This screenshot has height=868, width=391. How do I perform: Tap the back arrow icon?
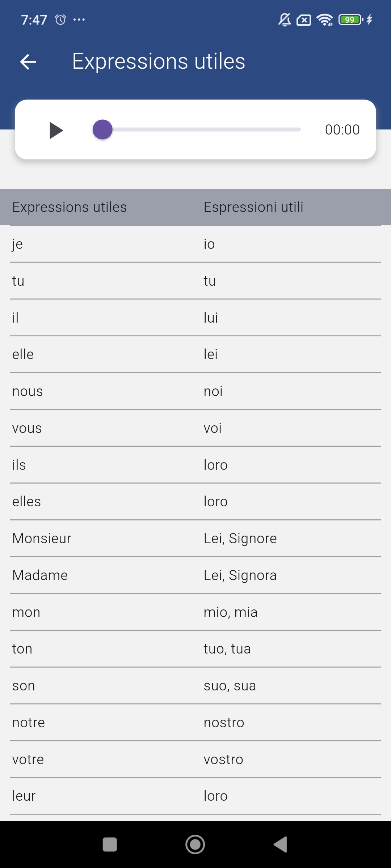click(x=28, y=61)
